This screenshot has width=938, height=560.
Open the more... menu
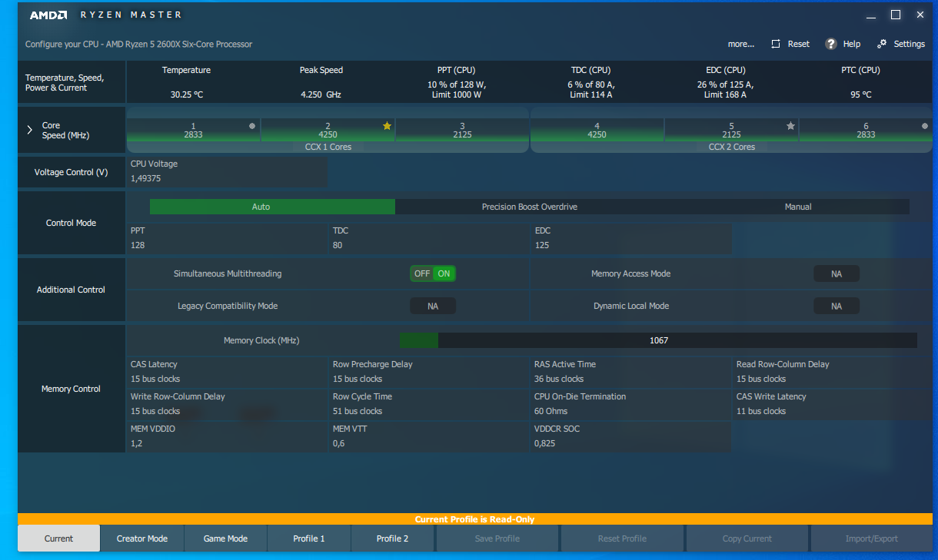741,44
